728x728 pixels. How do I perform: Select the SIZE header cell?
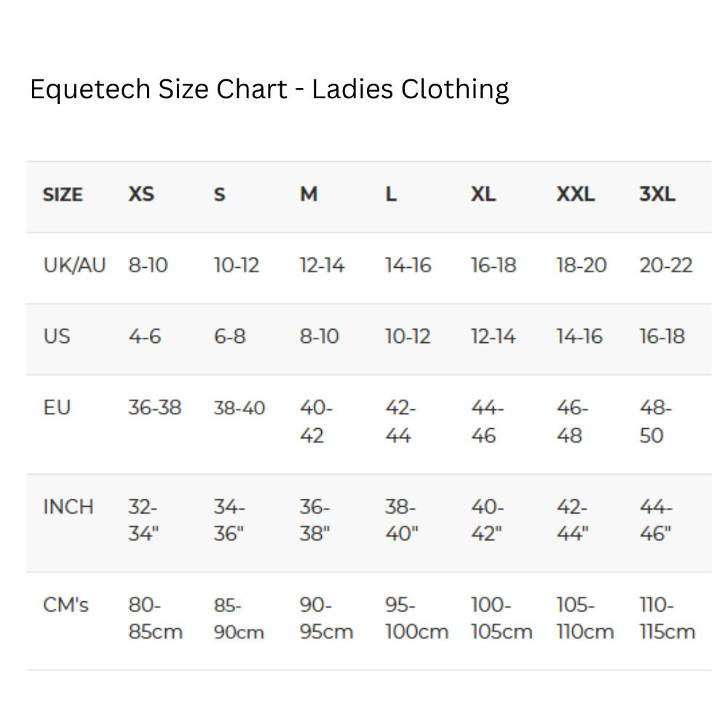click(63, 195)
